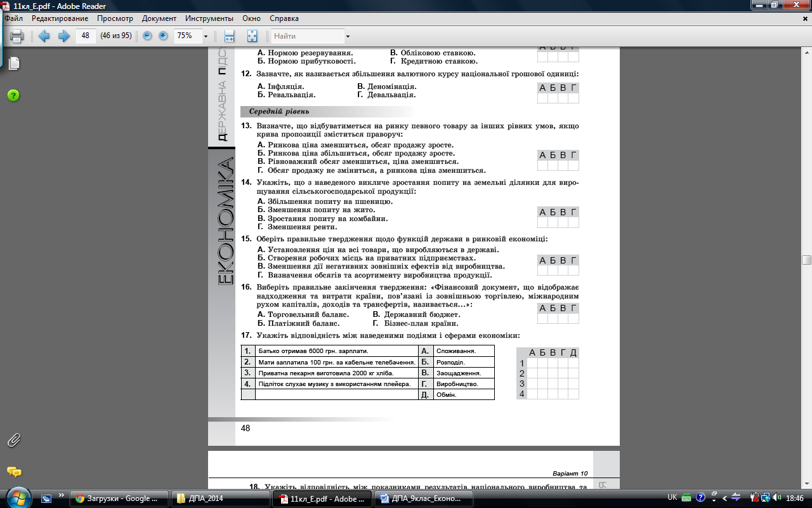Open the Pages panel in left sidebar
Screen dimensions: 812x508
point(14,63)
